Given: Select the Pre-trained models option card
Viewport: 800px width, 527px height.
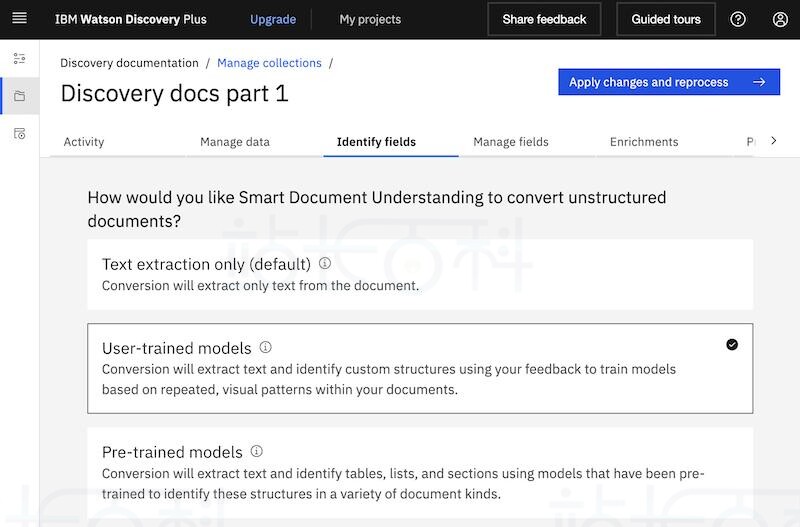Looking at the screenshot, I should coord(420,473).
